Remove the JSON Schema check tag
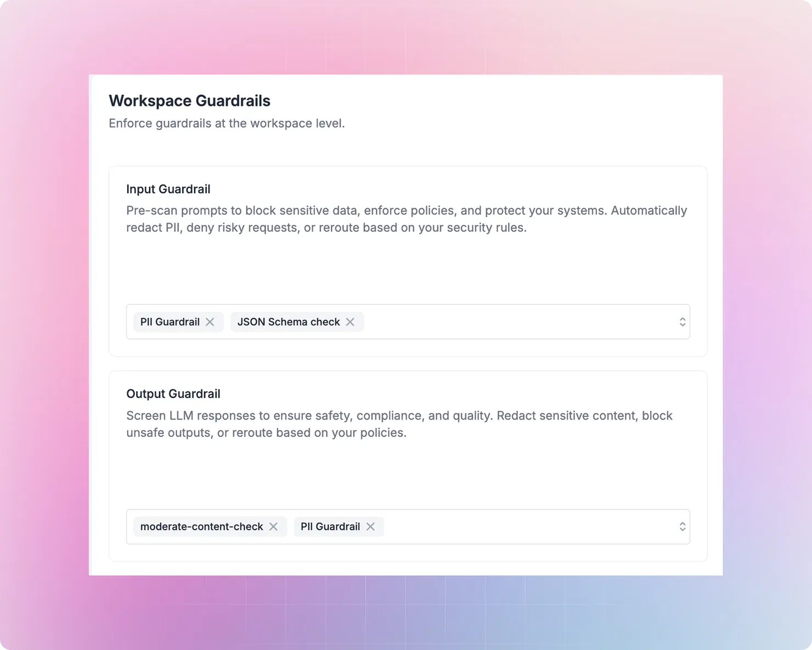The image size is (812, 650). (x=350, y=322)
